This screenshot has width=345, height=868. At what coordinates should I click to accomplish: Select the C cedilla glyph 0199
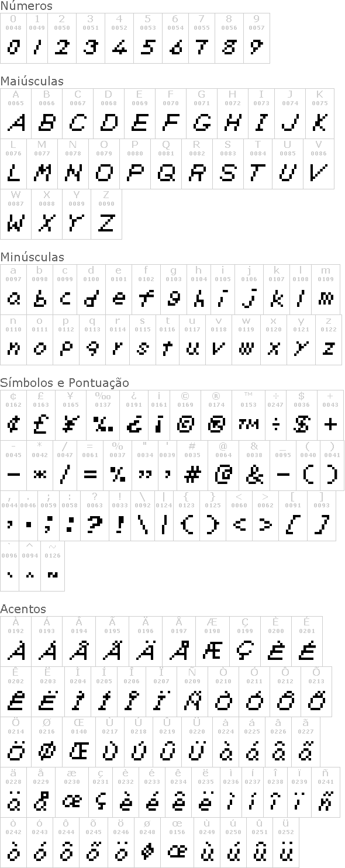[x=245, y=641]
